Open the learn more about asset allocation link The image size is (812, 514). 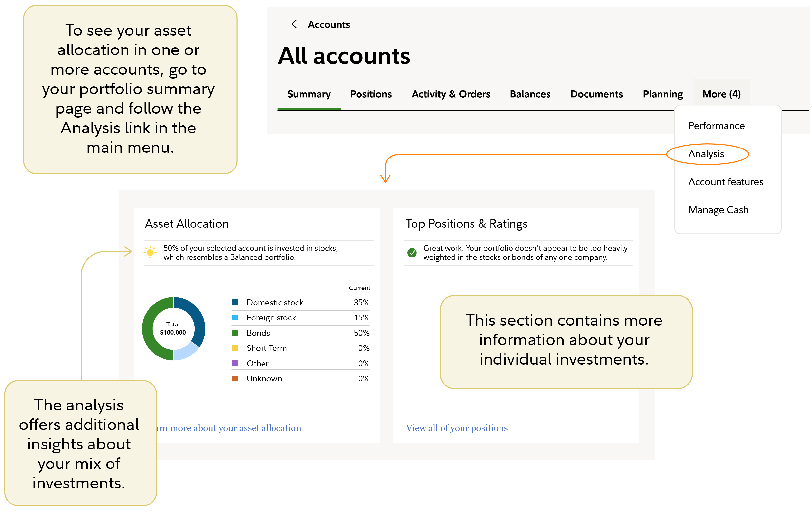(229, 428)
